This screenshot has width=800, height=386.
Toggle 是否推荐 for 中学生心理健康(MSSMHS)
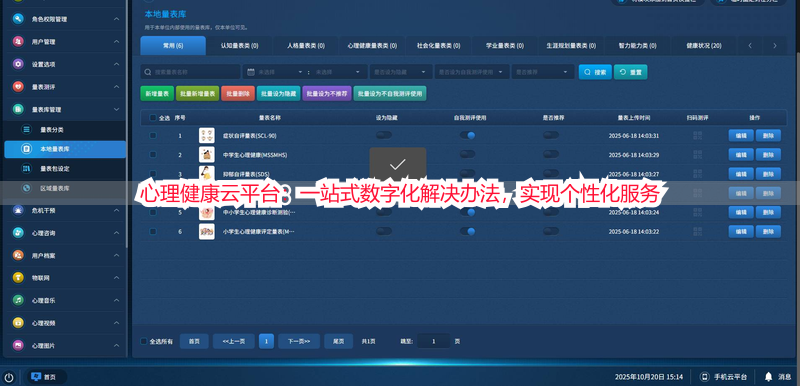click(x=551, y=154)
